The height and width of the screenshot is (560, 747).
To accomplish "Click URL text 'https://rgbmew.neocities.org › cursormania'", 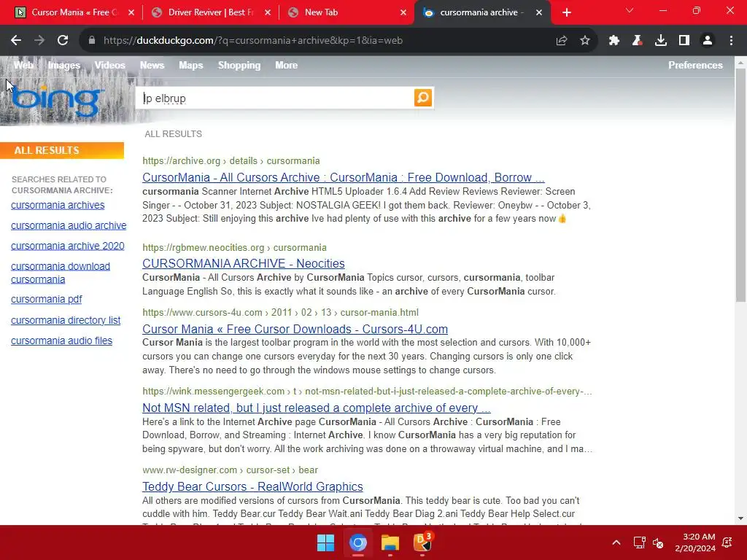I will [x=234, y=248].
